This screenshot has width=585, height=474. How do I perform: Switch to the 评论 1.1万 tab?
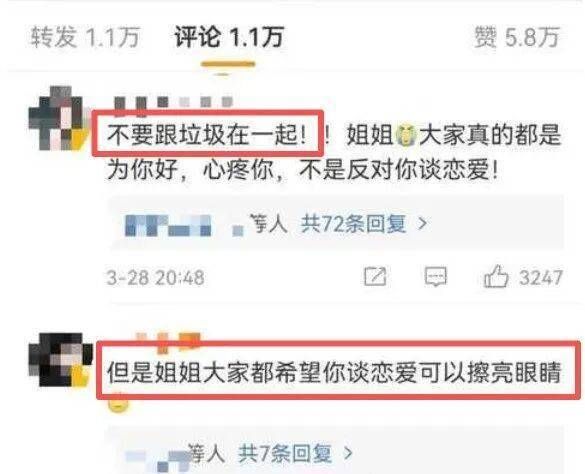pyautogui.click(x=229, y=37)
